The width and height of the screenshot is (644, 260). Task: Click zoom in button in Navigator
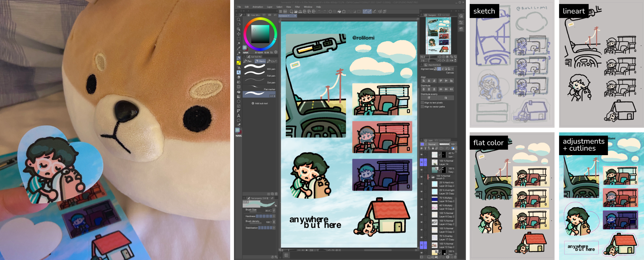pyautogui.click(x=443, y=57)
